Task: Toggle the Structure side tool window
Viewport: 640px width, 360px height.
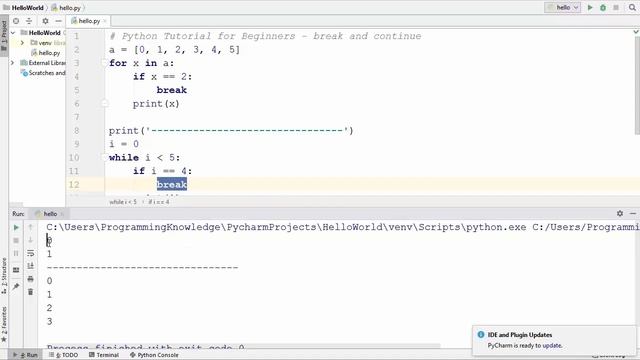Action: (4, 276)
